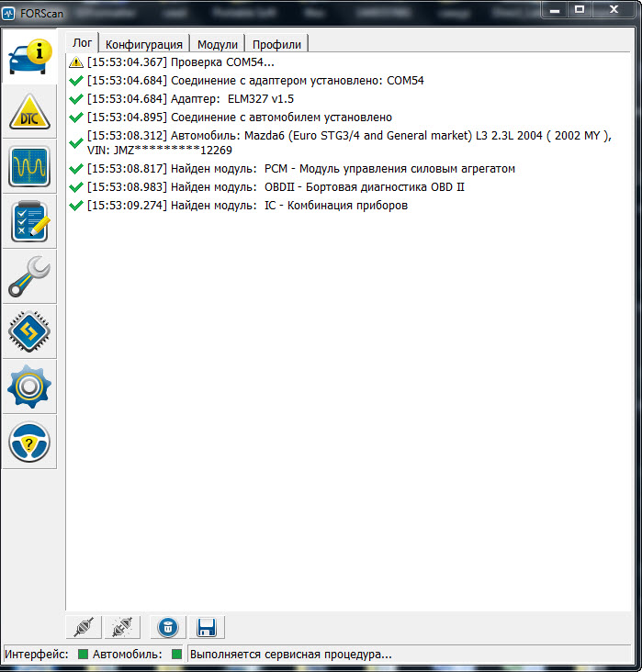The image size is (642, 672).
Task: Switch to the Конфигурация tab
Action: 144,44
